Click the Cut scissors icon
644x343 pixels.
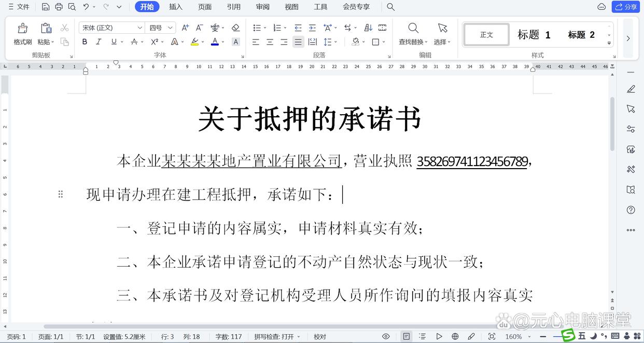click(x=65, y=28)
